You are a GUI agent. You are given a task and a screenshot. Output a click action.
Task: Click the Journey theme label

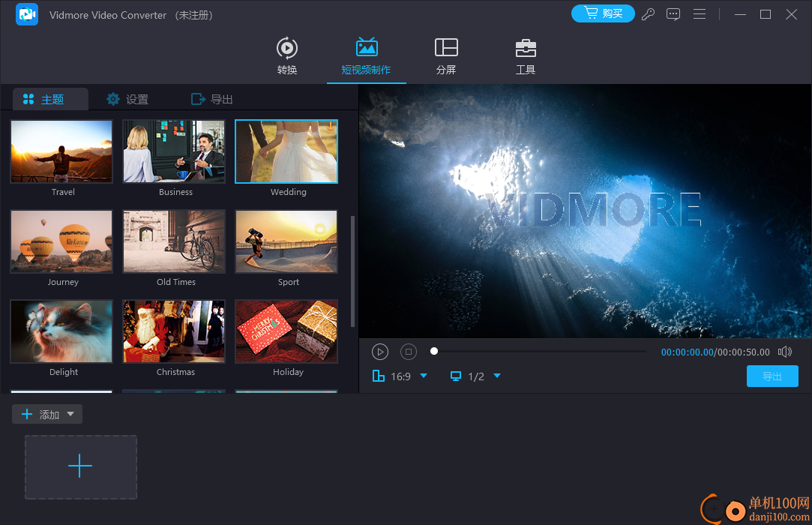pyautogui.click(x=63, y=282)
